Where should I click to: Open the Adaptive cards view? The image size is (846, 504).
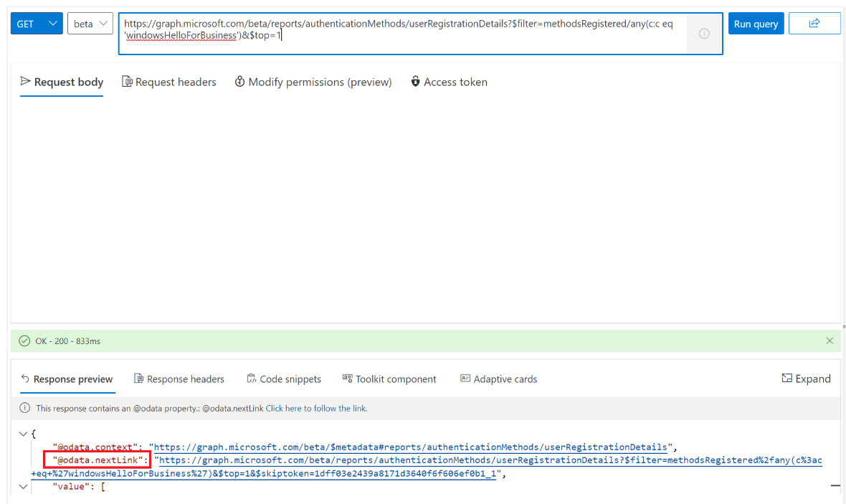coord(498,379)
